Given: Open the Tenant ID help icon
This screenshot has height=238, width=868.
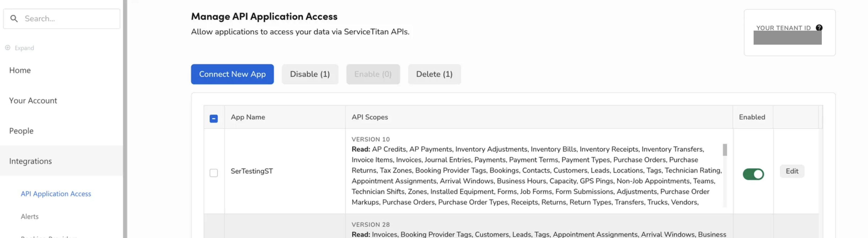Looking at the screenshot, I should 819,28.
